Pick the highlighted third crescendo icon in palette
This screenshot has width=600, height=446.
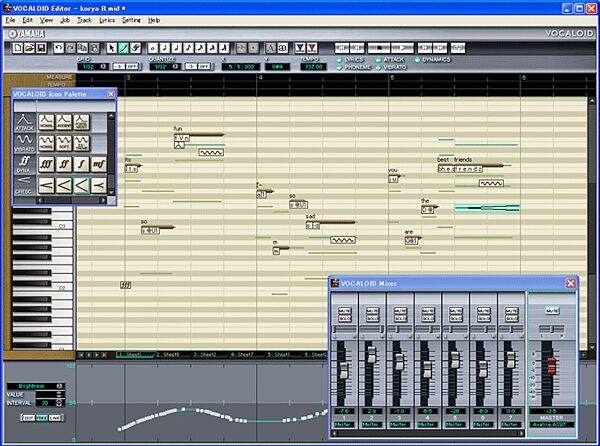(81, 186)
